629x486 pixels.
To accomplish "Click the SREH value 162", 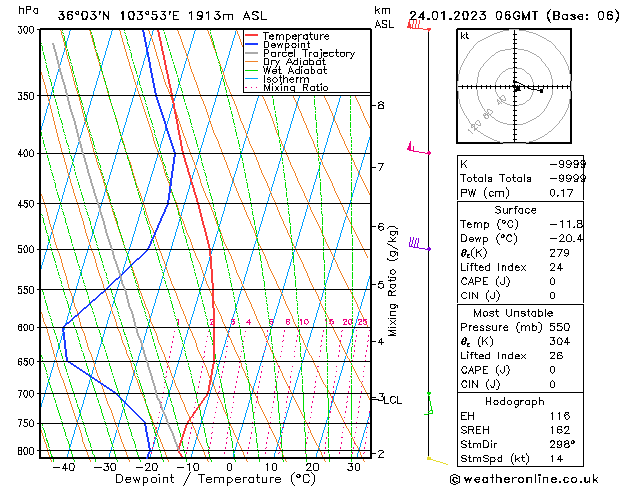I will point(560,430).
